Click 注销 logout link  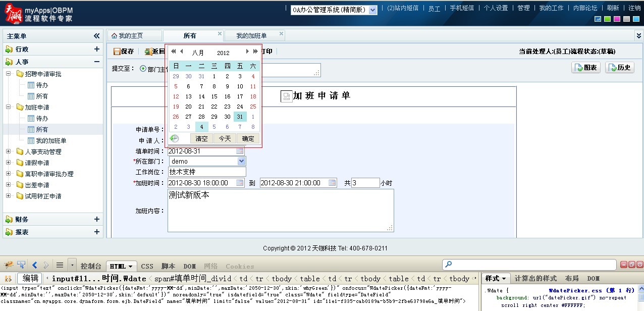(634, 8)
